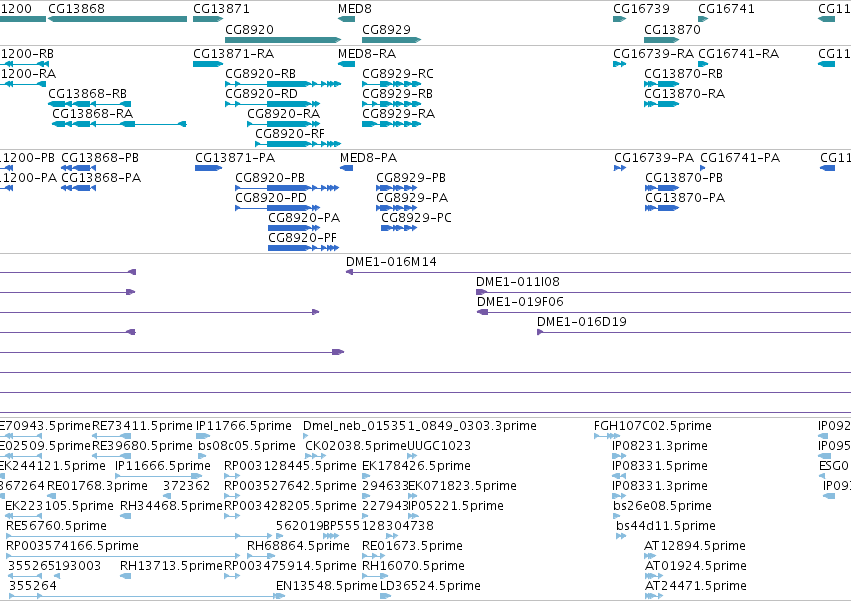This screenshot has height=601, width=851.
Task: Select BAC clone DME1-019F06
Action: tap(520, 302)
